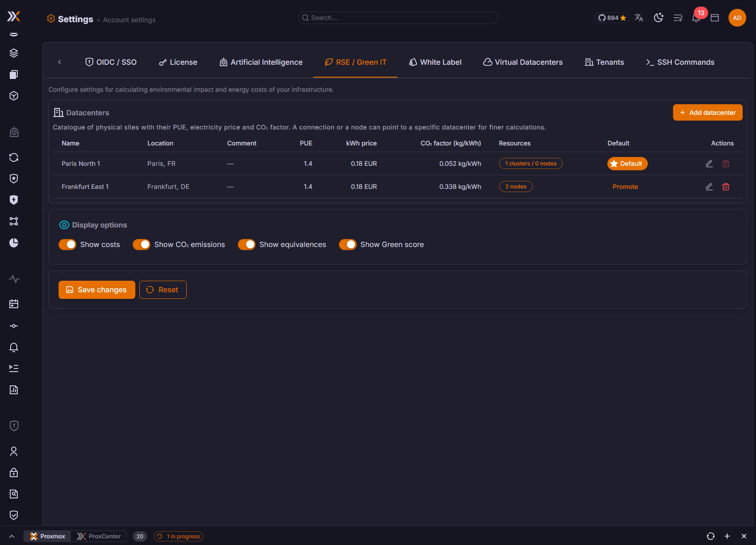This screenshot has height=545, width=756.
Task: Open the Tenants tab
Action: 604,62
